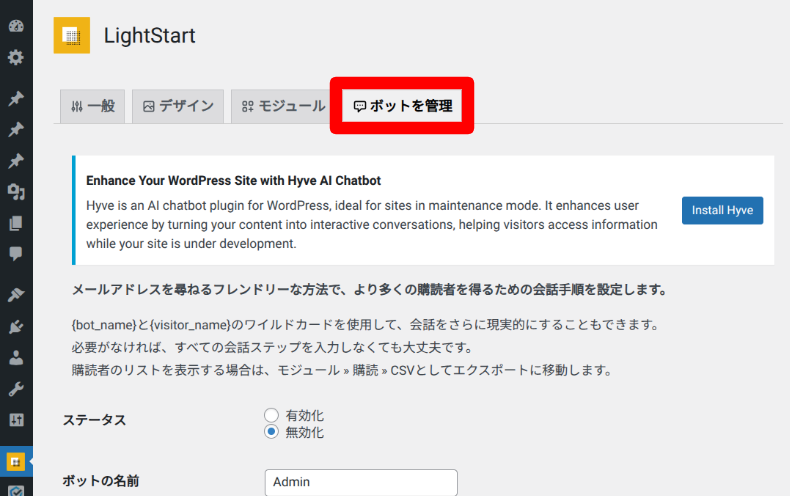790x496 pixels.
Task: Open the Media library sidebar icon
Action: (16, 192)
